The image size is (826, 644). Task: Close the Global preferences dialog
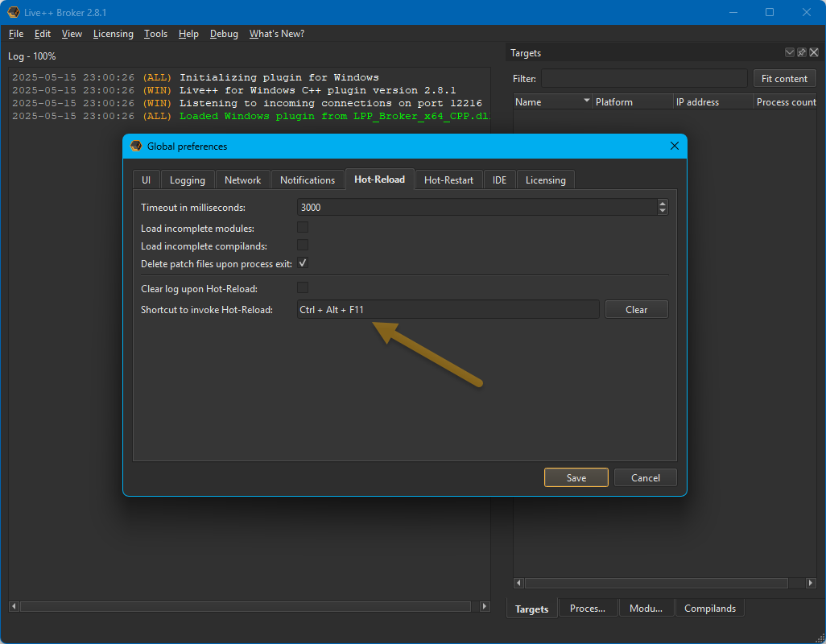click(x=675, y=146)
